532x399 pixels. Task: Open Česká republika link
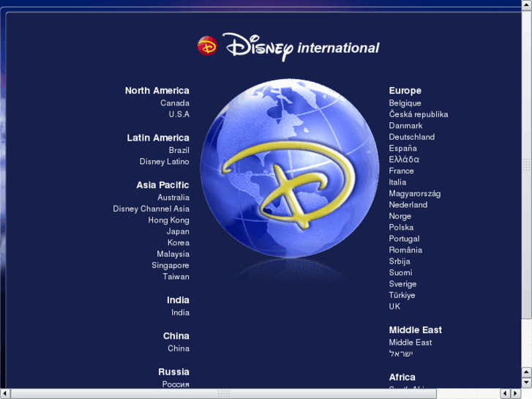click(419, 114)
